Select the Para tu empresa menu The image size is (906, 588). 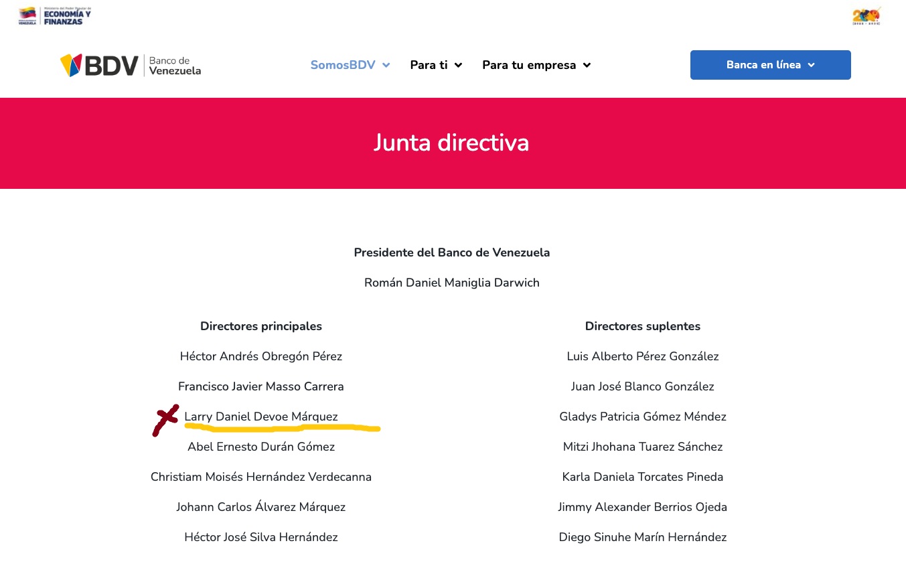click(x=529, y=65)
